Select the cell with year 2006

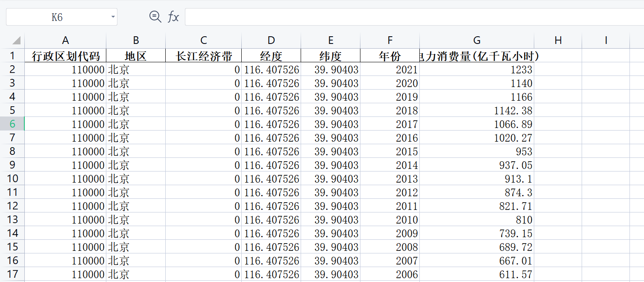(x=390, y=274)
